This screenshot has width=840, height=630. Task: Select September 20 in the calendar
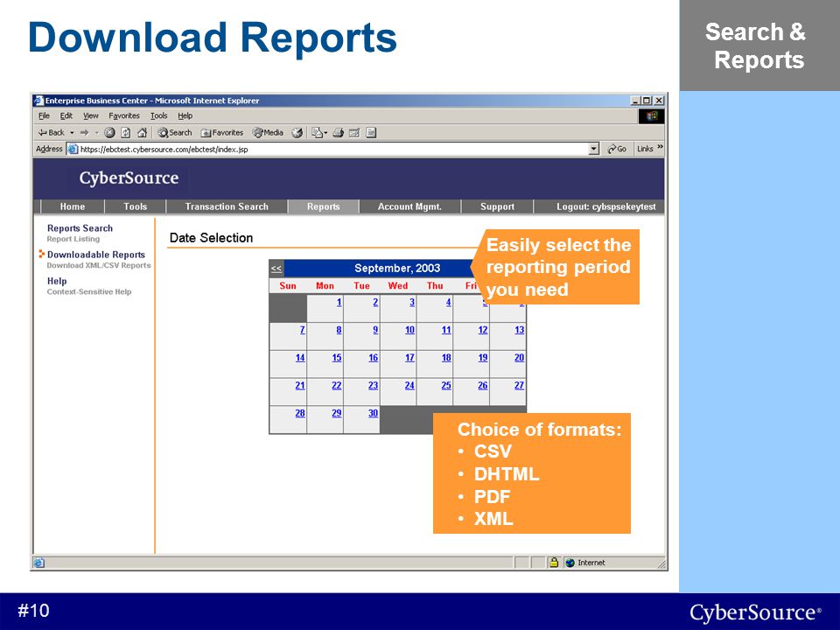(x=519, y=358)
